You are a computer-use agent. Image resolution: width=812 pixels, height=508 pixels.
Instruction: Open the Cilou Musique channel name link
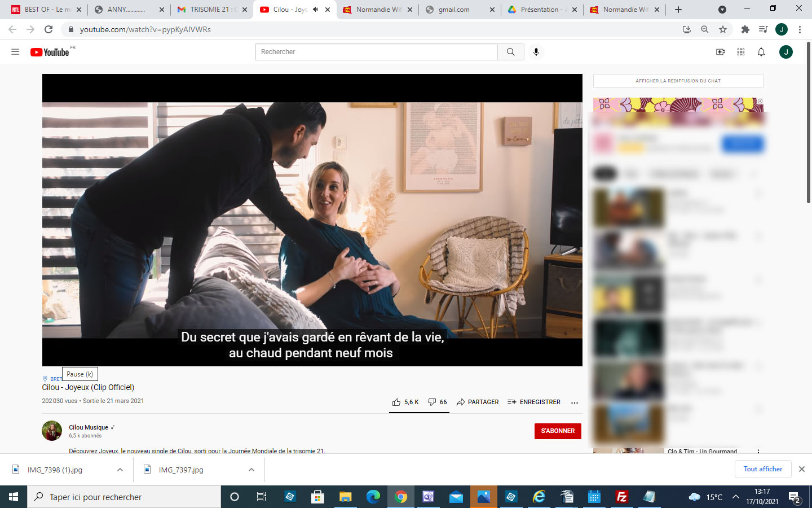[89, 427]
